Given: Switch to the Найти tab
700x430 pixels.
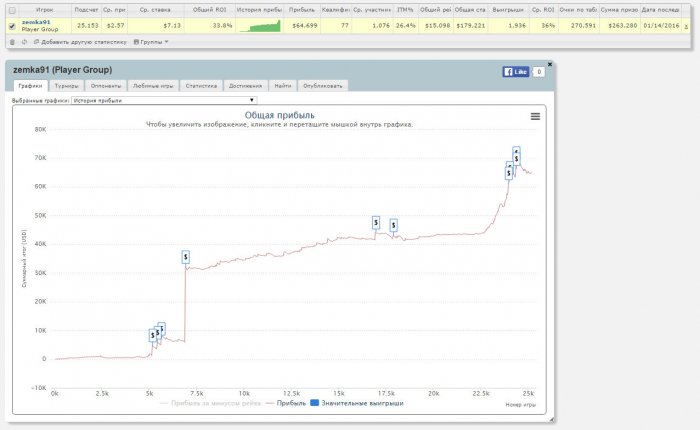Looking at the screenshot, I should (x=283, y=86).
